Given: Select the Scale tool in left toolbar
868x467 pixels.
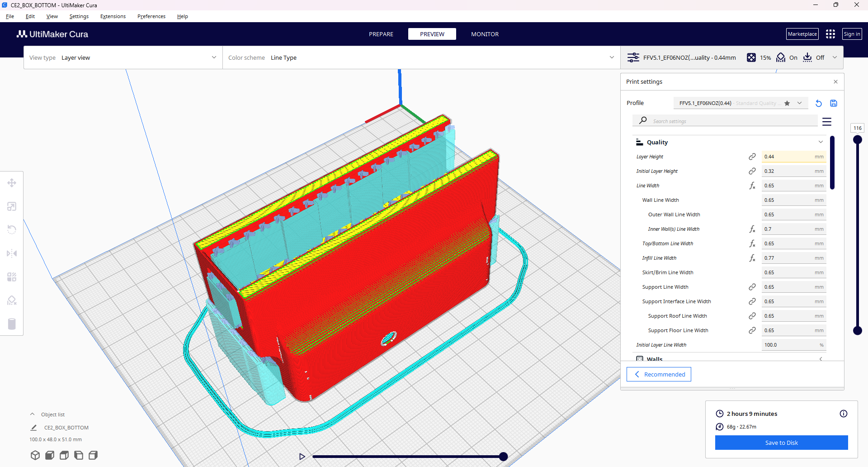Looking at the screenshot, I should (x=12, y=206).
